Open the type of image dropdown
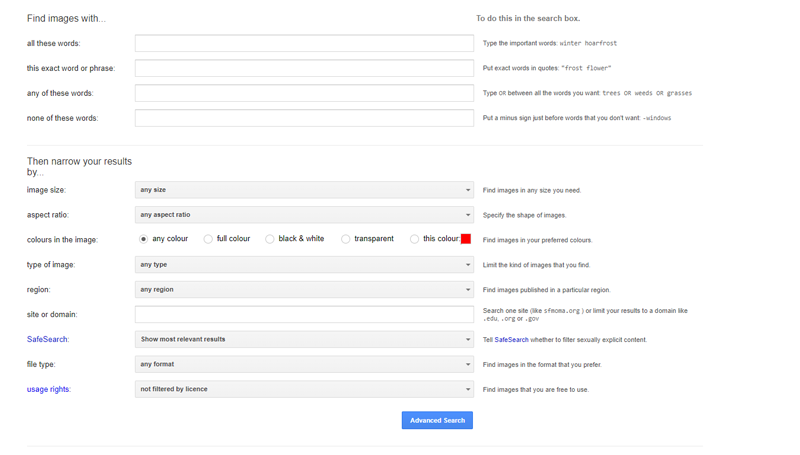This screenshot has height=455, width=800. click(304, 265)
